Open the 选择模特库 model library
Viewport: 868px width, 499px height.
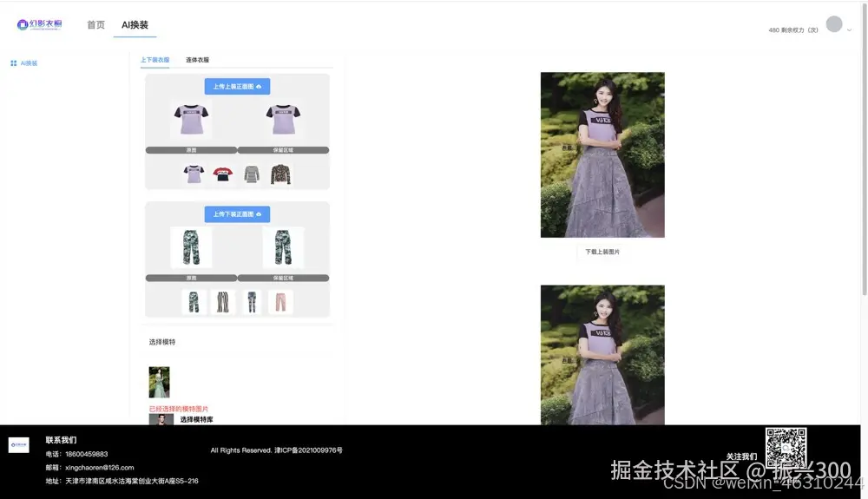point(196,419)
